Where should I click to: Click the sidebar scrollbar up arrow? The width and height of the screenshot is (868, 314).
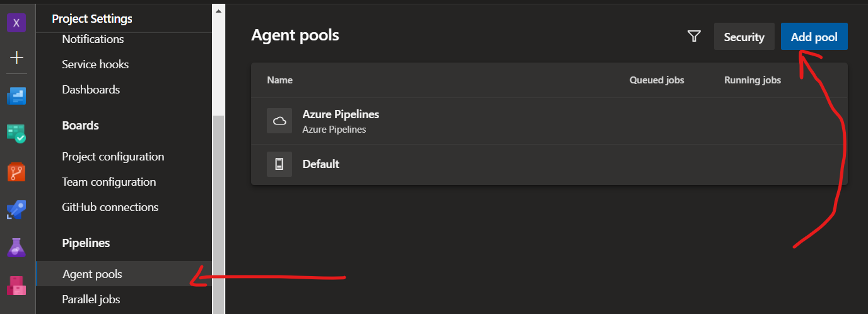[x=218, y=11]
